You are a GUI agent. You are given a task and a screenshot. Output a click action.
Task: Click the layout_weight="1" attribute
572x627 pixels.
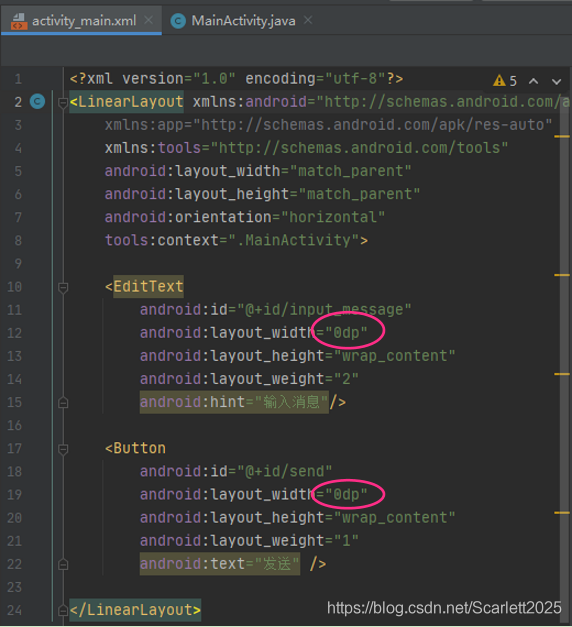[249, 541]
